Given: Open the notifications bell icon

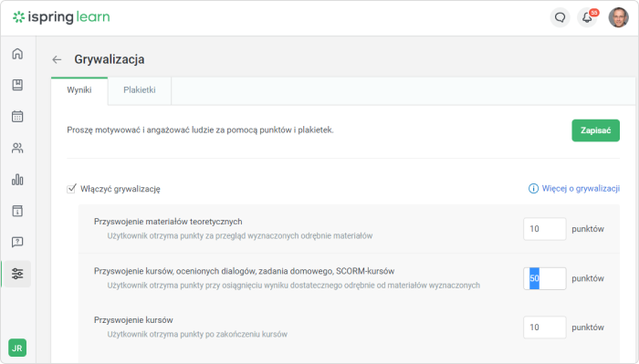Looking at the screenshot, I should pyautogui.click(x=587, y=17).
